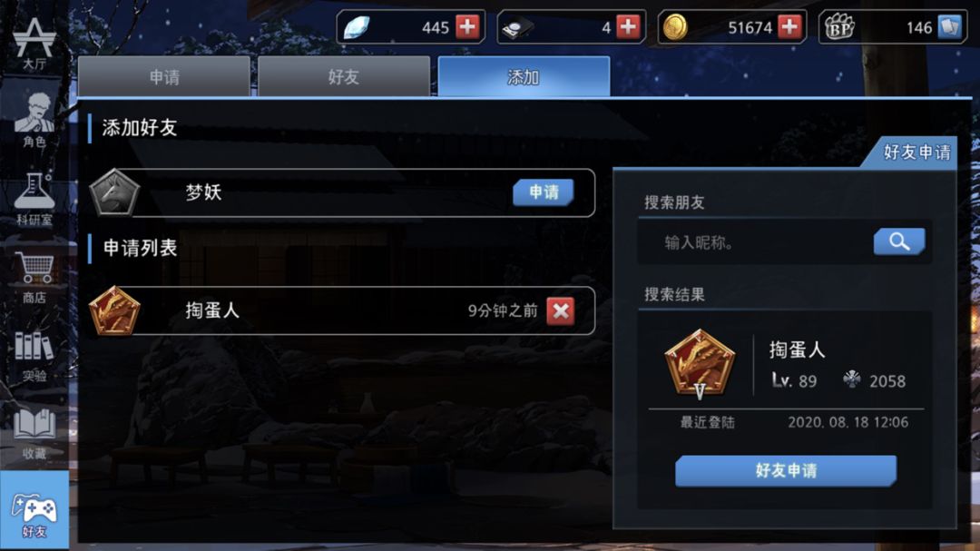
Task: Open the 实验 books icon
Action: point(34,355)
